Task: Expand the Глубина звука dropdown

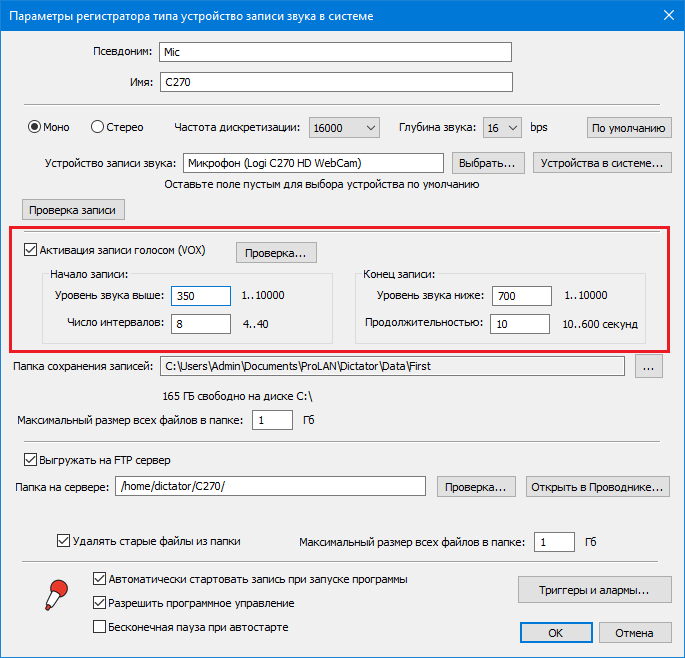Action: click(x=502, y=128)
